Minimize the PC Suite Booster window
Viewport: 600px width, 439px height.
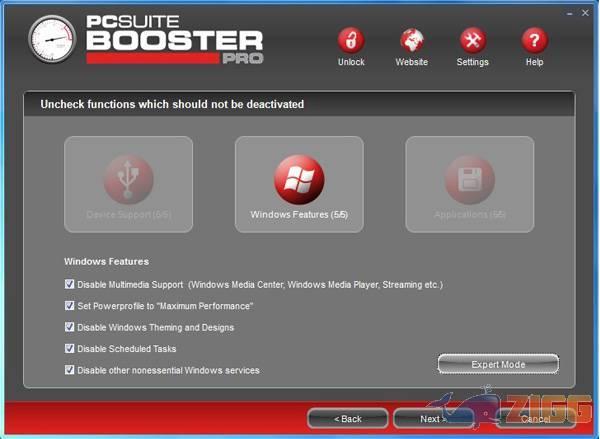[x=568, y=13]
